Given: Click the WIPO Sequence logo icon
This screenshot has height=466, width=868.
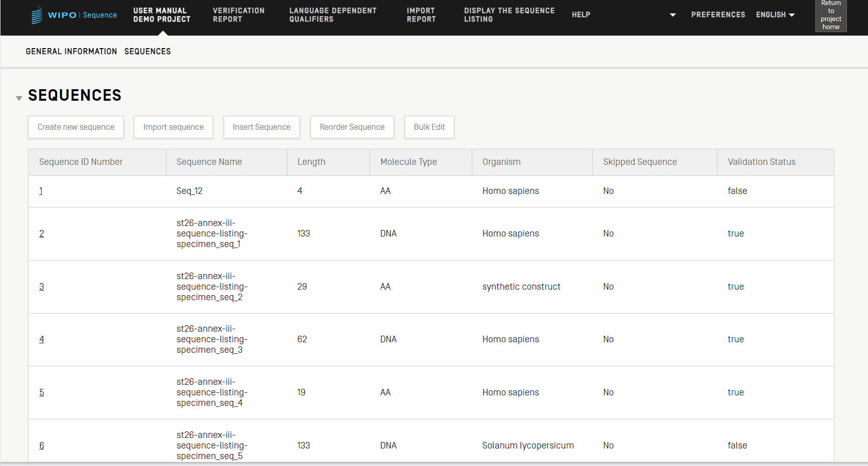Looking at the screenshot, I should [37, 15].
